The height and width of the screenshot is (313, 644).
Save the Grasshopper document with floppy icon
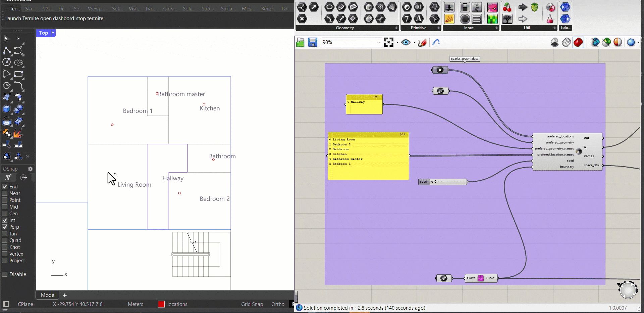pyautogui.click(x=313, y=42)
